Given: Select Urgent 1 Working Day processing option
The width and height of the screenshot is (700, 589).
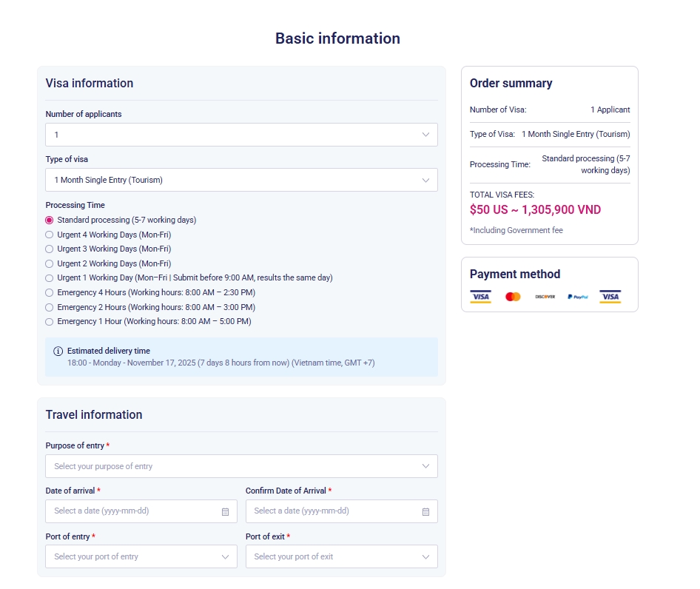Looking at the screenshot, I should (x=49, y=277).
